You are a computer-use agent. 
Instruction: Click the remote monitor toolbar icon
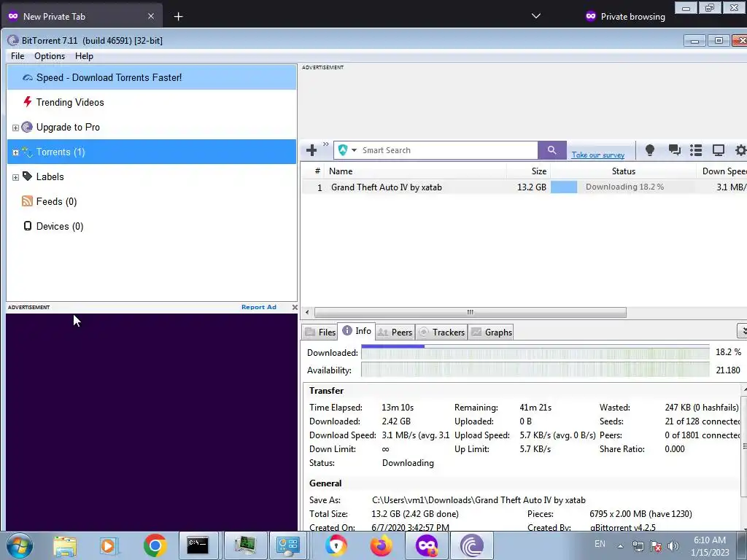tap(719, 150)
